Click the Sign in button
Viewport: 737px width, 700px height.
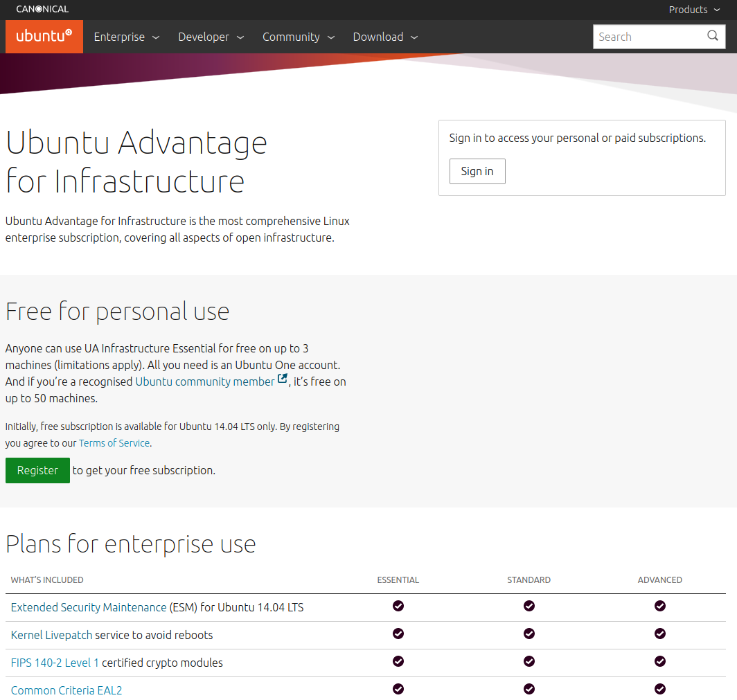(477, 172)
